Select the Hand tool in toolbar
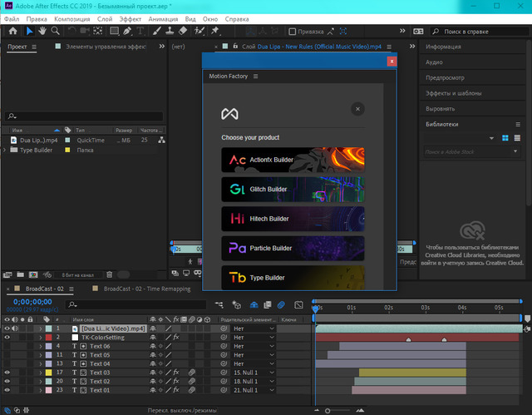 coord(42,31)
